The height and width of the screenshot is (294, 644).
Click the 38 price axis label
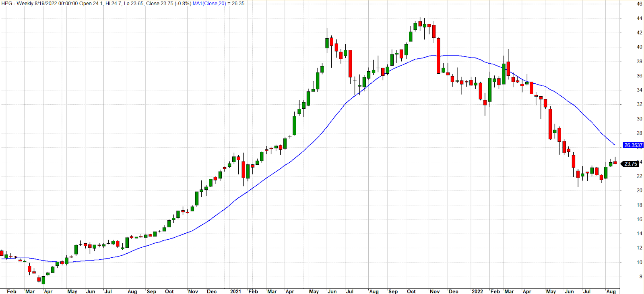pos(640,62)
